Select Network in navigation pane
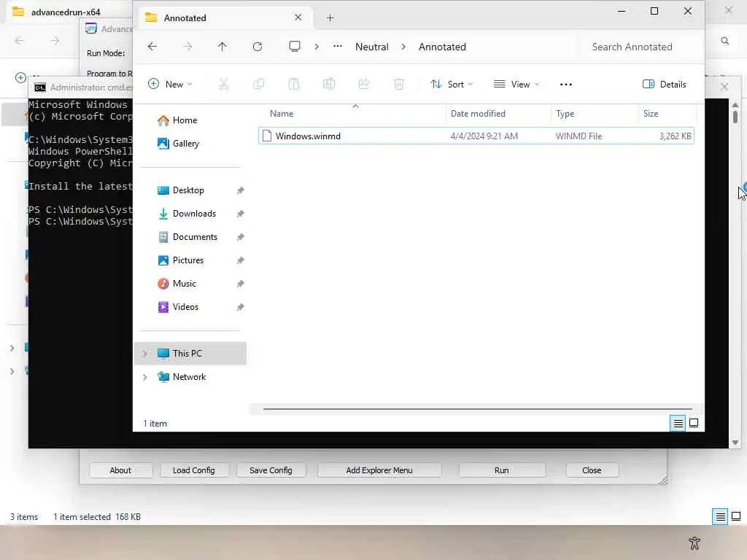 point(190,377)
